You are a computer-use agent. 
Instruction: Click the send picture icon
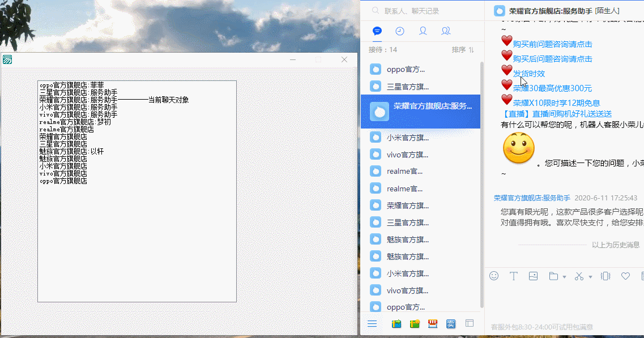click(533, 276)
